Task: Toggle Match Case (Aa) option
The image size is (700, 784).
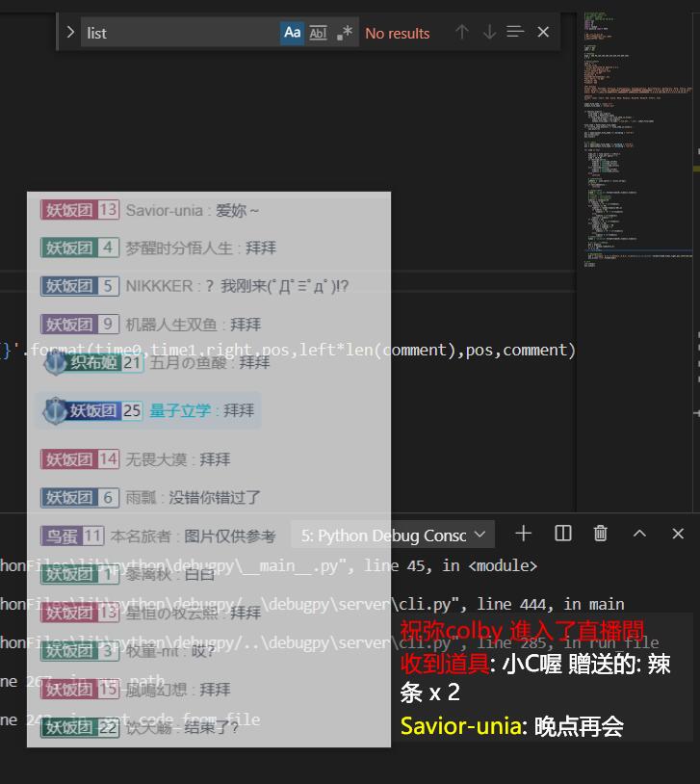Action: pyautogui.click(x=292, y=33)
